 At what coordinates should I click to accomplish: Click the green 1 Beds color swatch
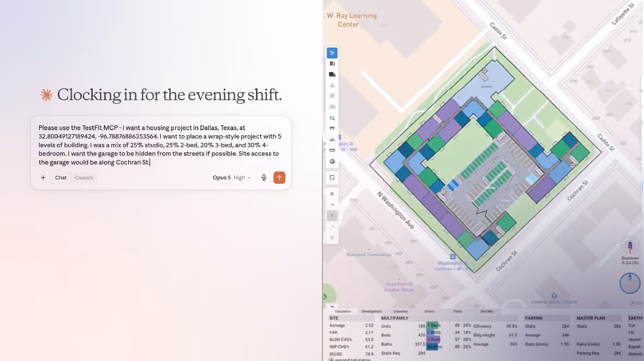tap(432, 326)
